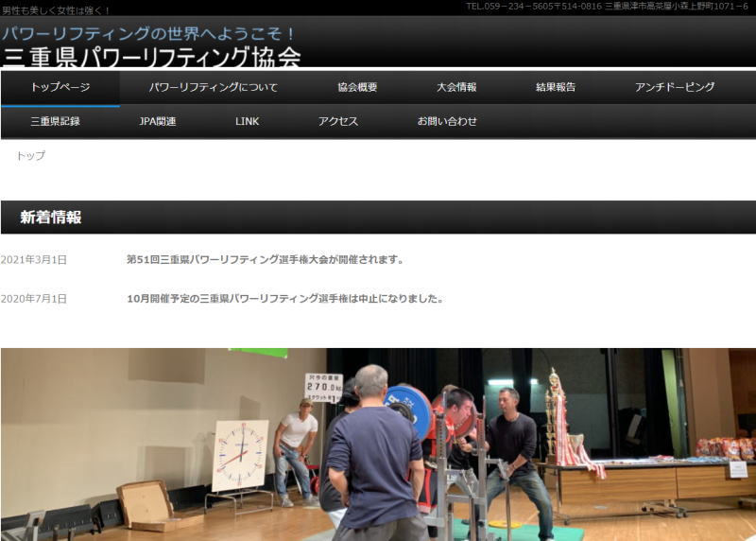Click the トップ breadcrumb
The height and width of the screenshot is (541, 756).
(x=30, y=155)
